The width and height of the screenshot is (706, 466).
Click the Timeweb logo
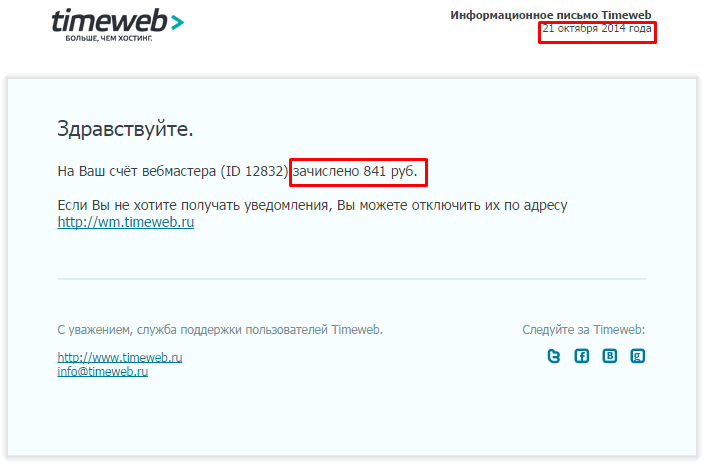(118, 25)
